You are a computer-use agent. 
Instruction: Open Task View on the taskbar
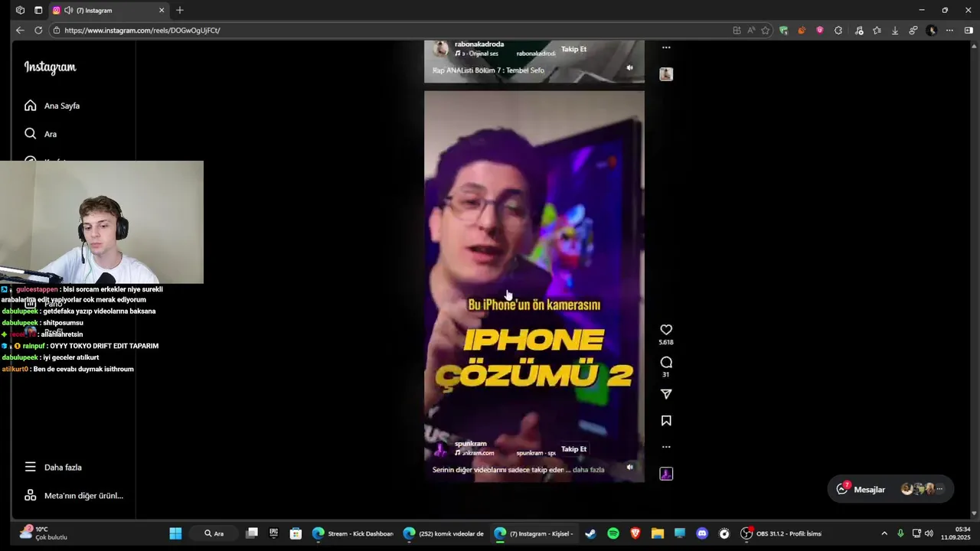[x=251, y=533]
